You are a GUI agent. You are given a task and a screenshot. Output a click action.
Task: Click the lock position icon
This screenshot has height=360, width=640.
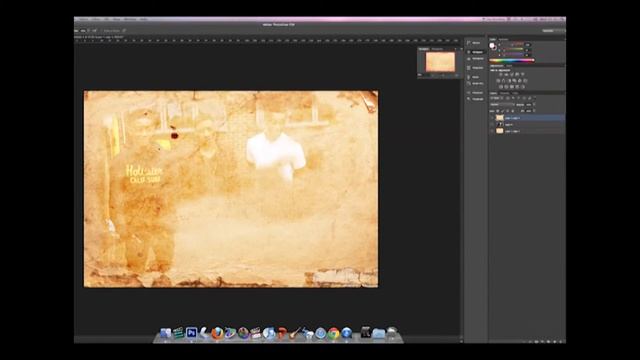tap(507, 111)
